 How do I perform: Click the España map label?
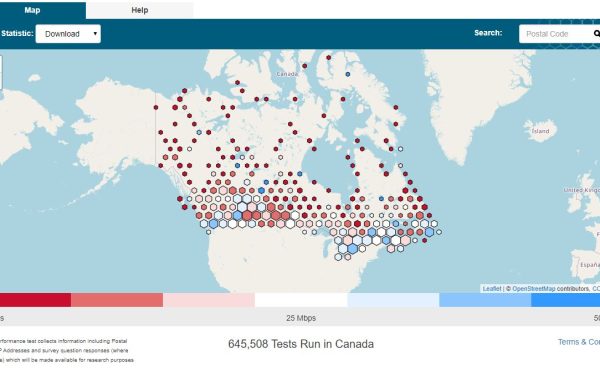[590, 265]
